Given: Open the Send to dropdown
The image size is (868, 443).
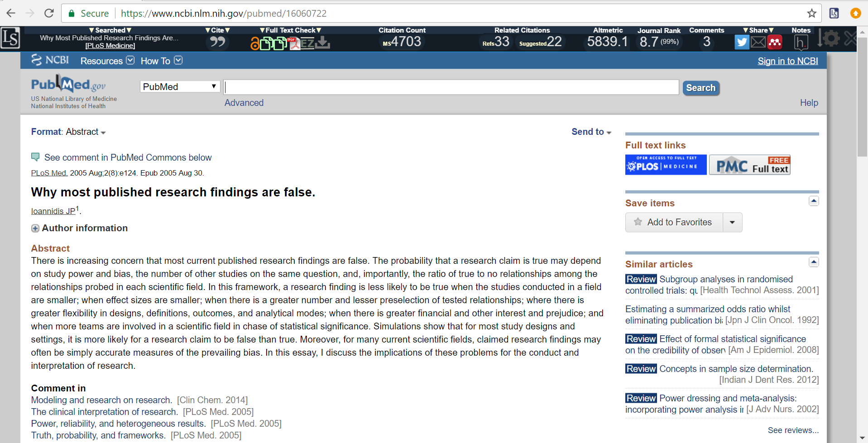Looking at the screenshot, I should pyautogui.click(x=591, y=132).
